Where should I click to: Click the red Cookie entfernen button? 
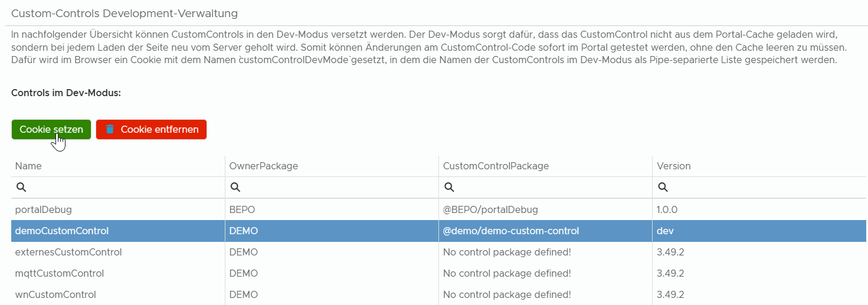tap(151, 129)
